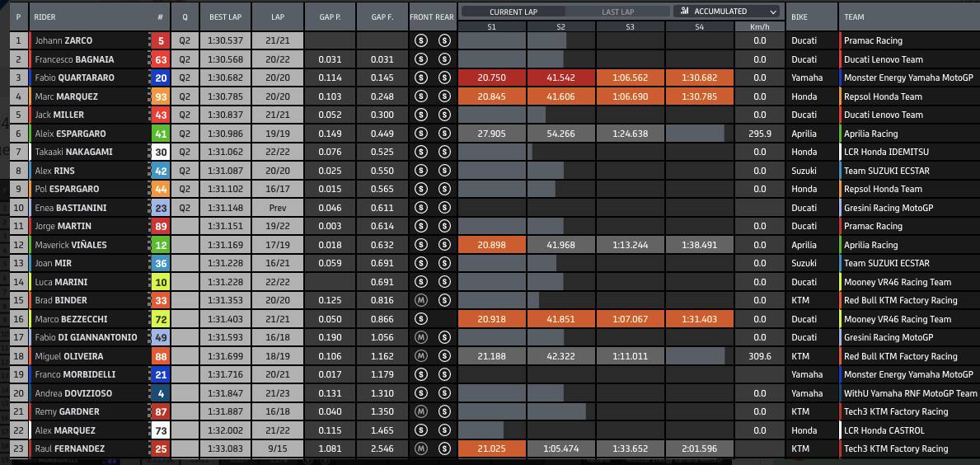Click Nakagami's rear tyre icon
980x465 pixels.
pyautogui.click(x=444, y=152)
